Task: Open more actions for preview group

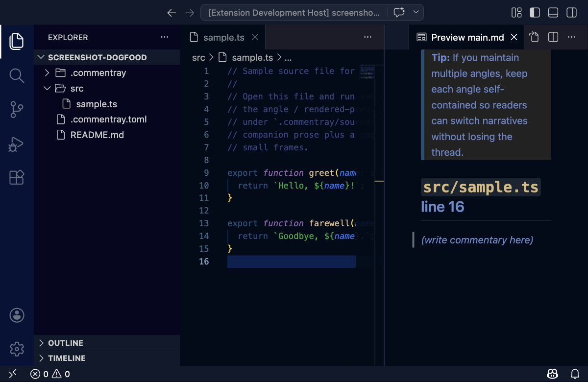Action: pos(571,37)
